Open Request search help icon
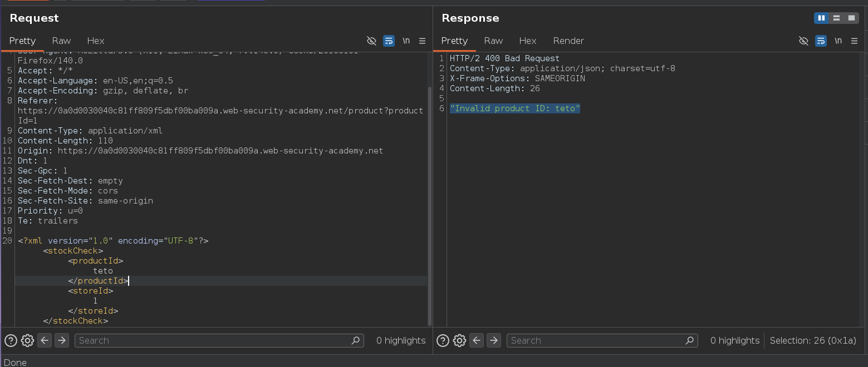The height and width of the screenshot is (367, 868). pyautogui.click(x=11, y=340)
